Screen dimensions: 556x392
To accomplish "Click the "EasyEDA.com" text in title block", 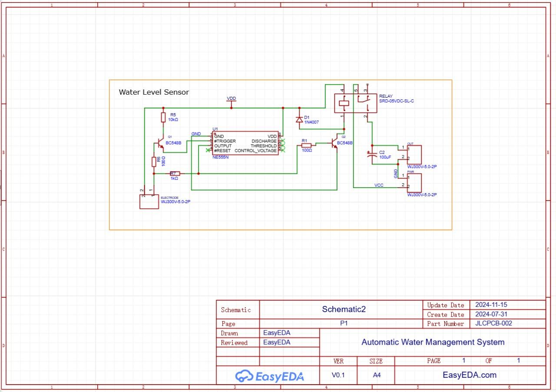I will pyautogui.click(x=470, y=375).
